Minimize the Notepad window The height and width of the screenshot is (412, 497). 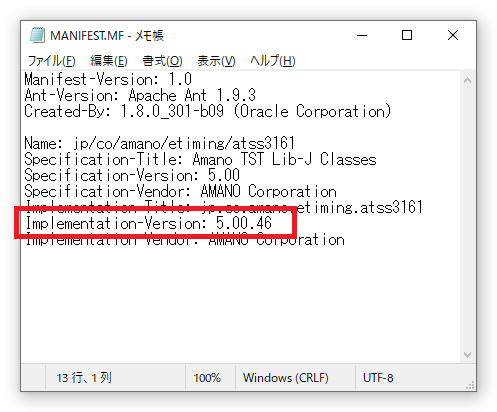(362, 35)
